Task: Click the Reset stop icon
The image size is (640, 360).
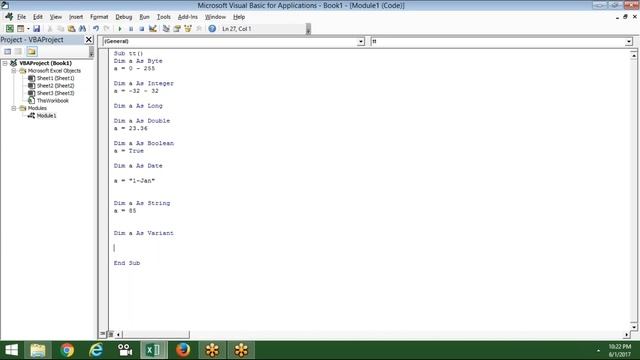Action: [142, 29]
